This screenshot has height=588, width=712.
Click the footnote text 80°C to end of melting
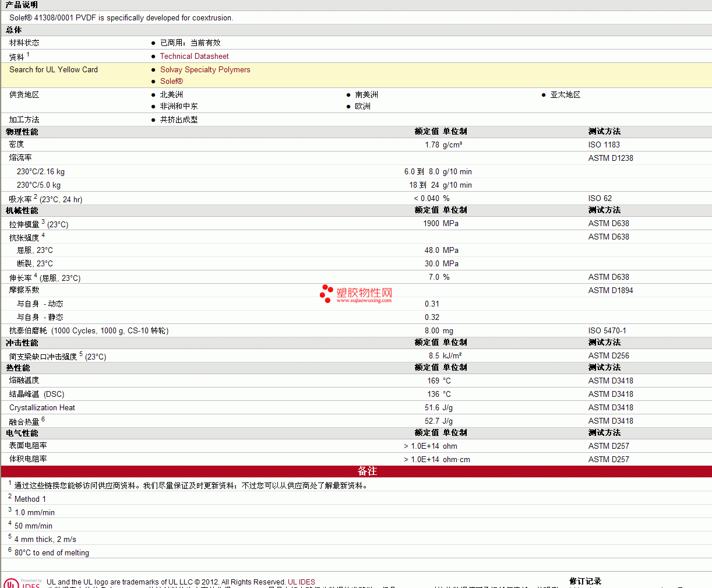(51, 553)
